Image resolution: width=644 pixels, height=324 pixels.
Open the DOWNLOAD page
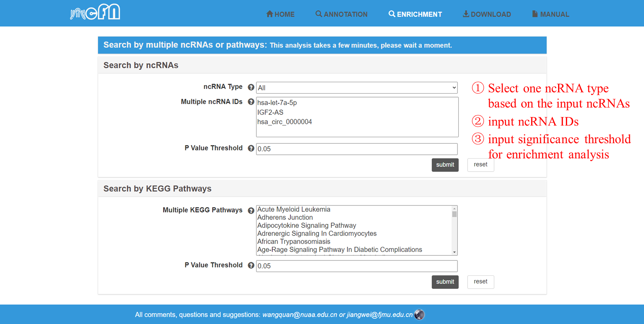(x=487, y=14)
